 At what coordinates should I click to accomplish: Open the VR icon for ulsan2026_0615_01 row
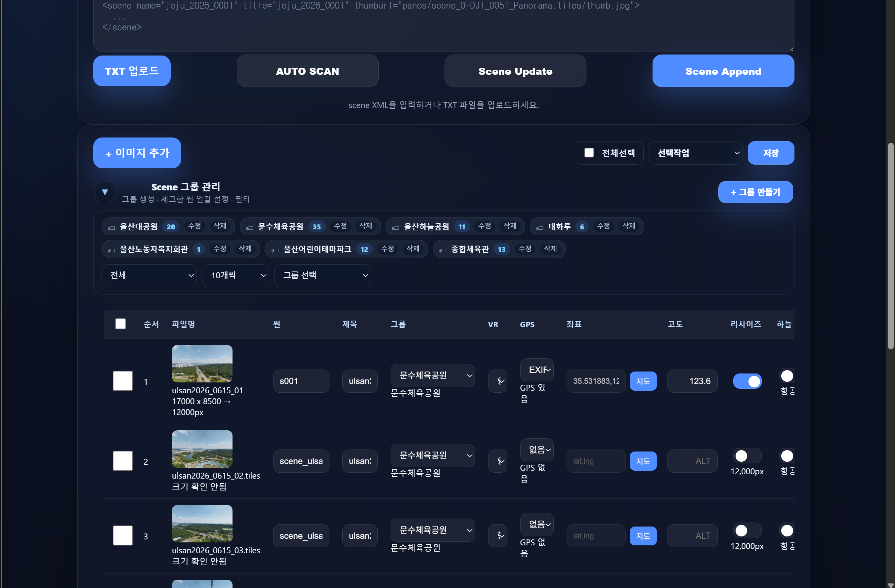tap(498, 381)
